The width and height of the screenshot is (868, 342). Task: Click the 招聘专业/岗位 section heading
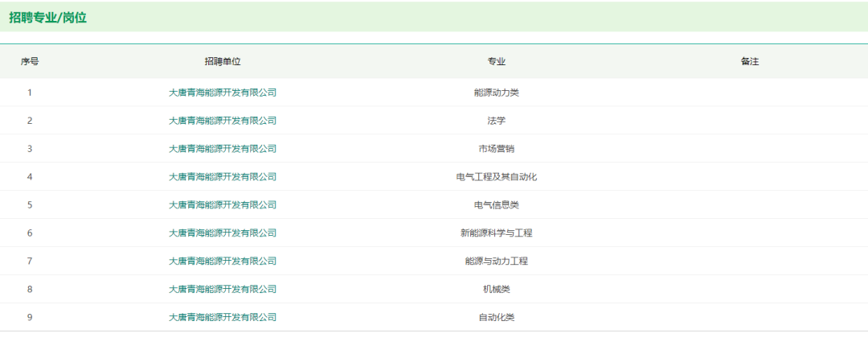(x=47, y=17)
